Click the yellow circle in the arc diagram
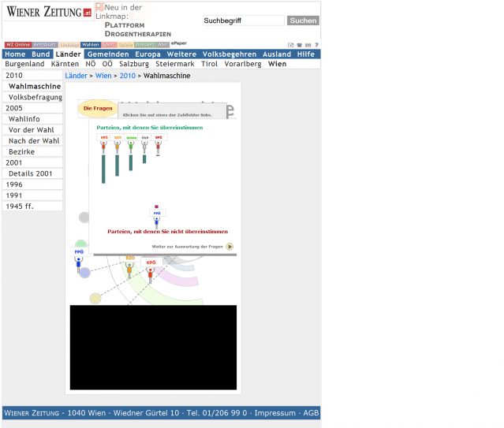 tap(95, 299)
